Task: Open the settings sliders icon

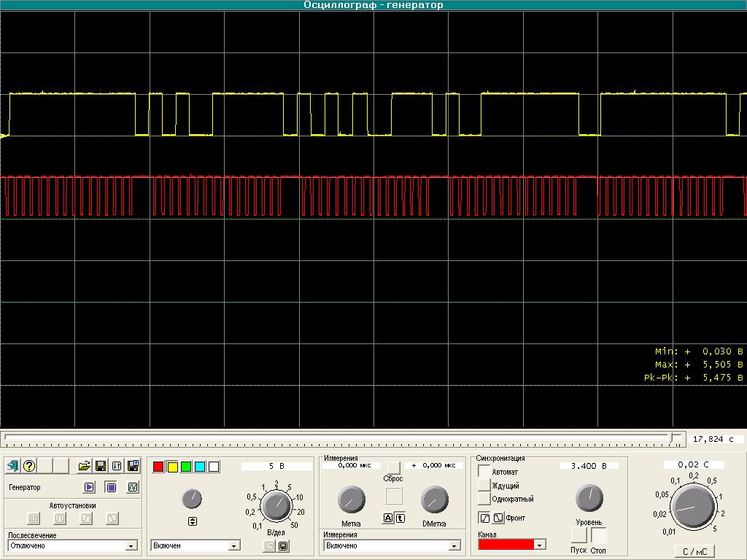Action: (117, 466)
